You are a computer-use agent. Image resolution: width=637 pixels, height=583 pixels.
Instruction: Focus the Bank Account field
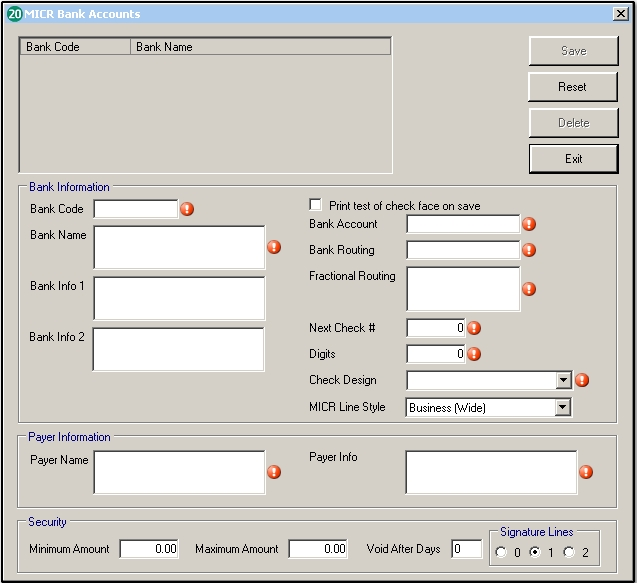[463, 224]
